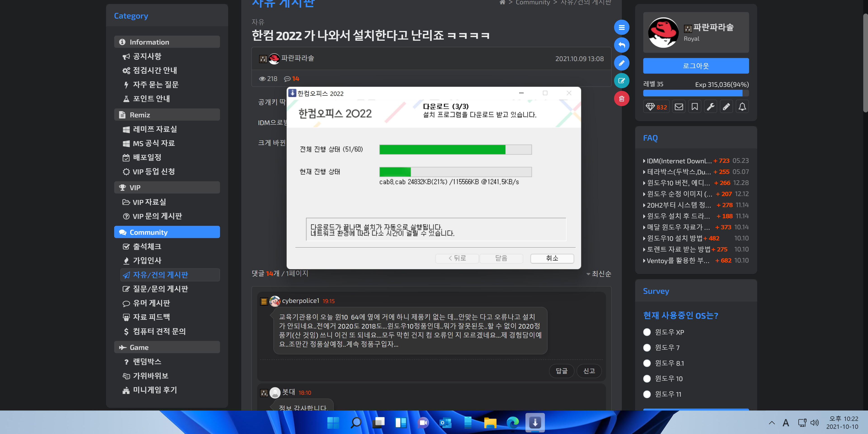Open Widgets icon on the taskbar
Screen dimensions: 868x434
pos(401,422)
